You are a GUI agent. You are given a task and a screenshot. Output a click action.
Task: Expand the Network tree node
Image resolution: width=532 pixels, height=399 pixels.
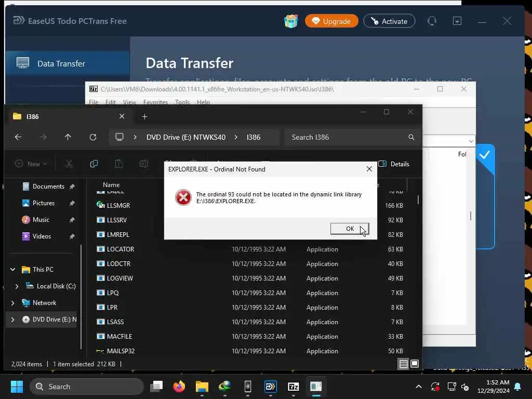[13, 303]
